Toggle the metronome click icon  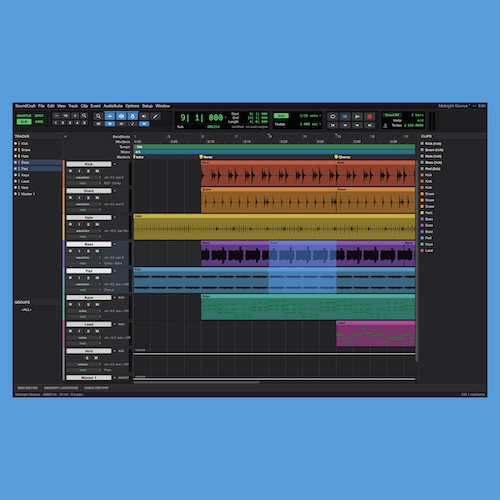(x=385, y=125)
